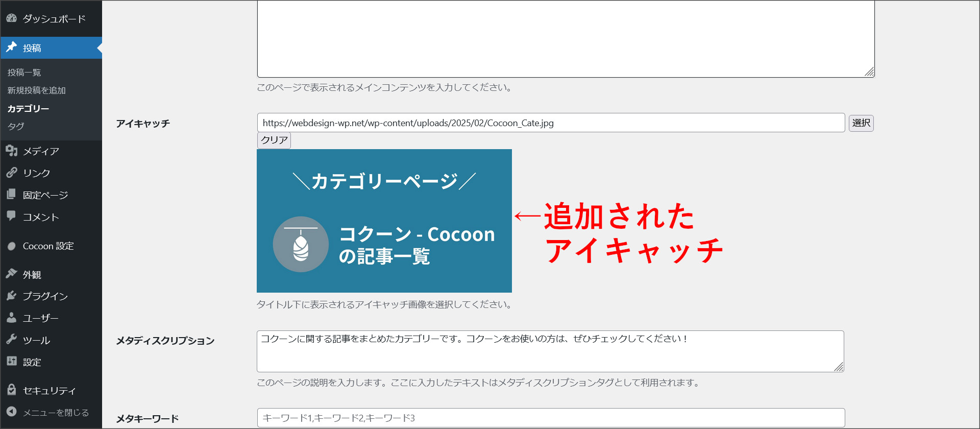Click the collapse arrow icon beside メニューを閉じる
This screenshot has width=980, height=429.
point(12,412)
